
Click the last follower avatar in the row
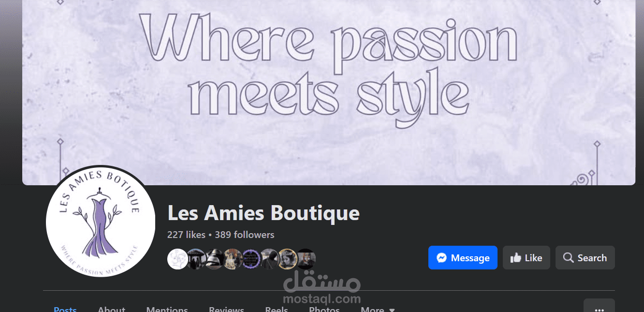[x=306, y=259]
